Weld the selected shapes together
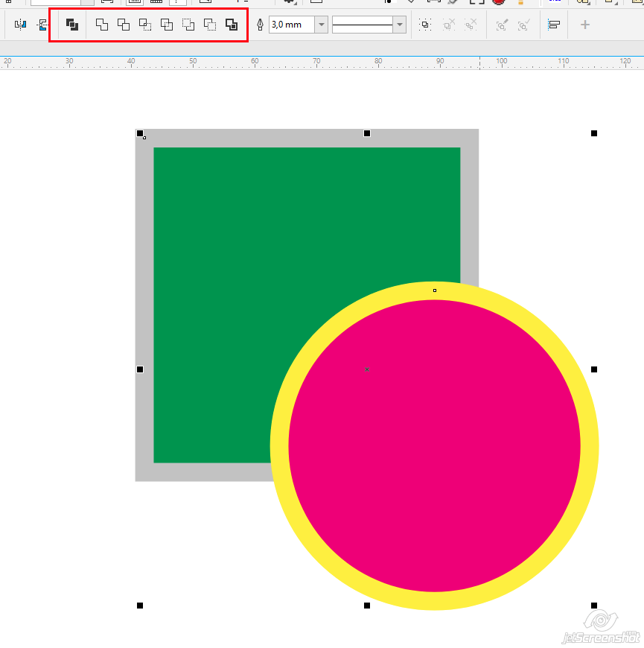Viewport: 644px width, 648px height. click(x=101, y=25)
